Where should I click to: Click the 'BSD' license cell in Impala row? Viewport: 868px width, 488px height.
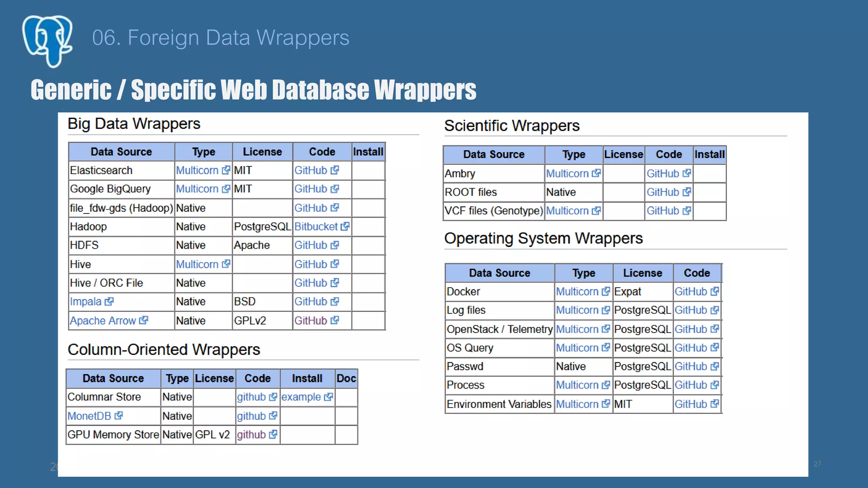click(262, 302)
